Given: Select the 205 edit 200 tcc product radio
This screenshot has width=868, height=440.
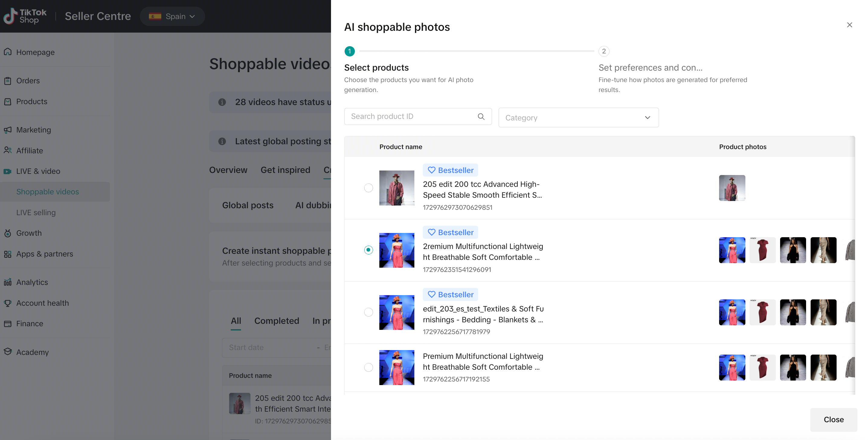Looking at the screenshot, I should (368, 188).
